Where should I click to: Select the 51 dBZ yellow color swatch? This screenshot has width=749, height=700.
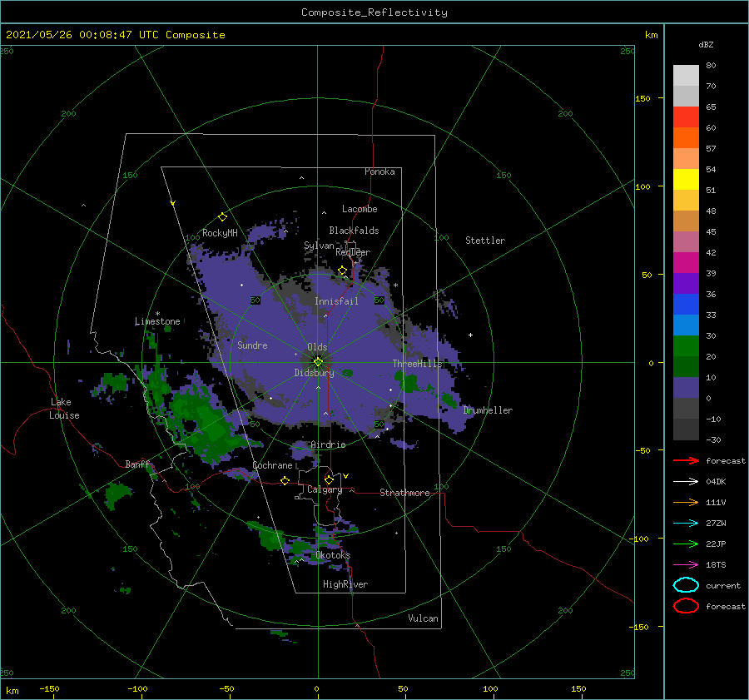686,180
